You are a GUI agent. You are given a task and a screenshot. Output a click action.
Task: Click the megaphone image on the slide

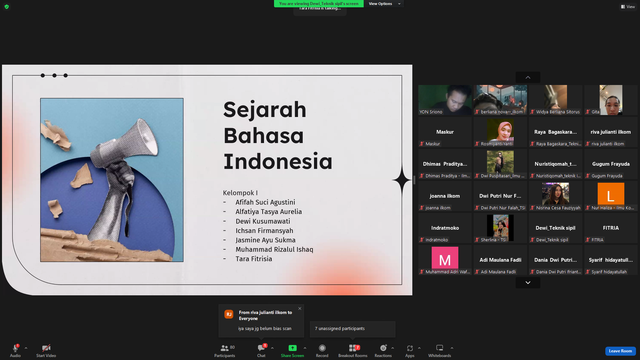(x=112, y=180)
